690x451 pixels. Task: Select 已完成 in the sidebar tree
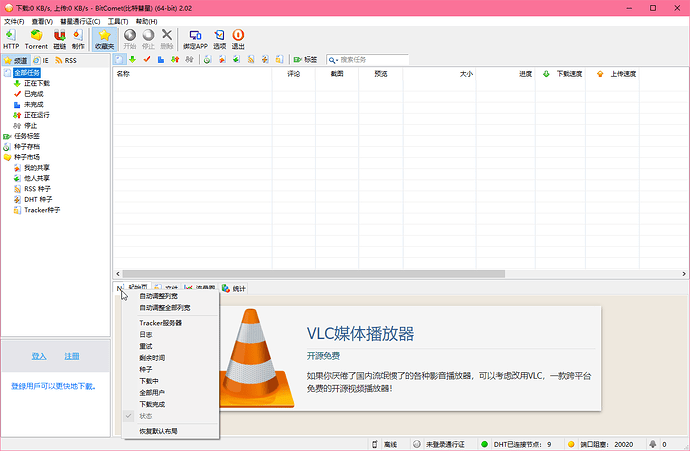pyautogui.click(x=34, y=94)
